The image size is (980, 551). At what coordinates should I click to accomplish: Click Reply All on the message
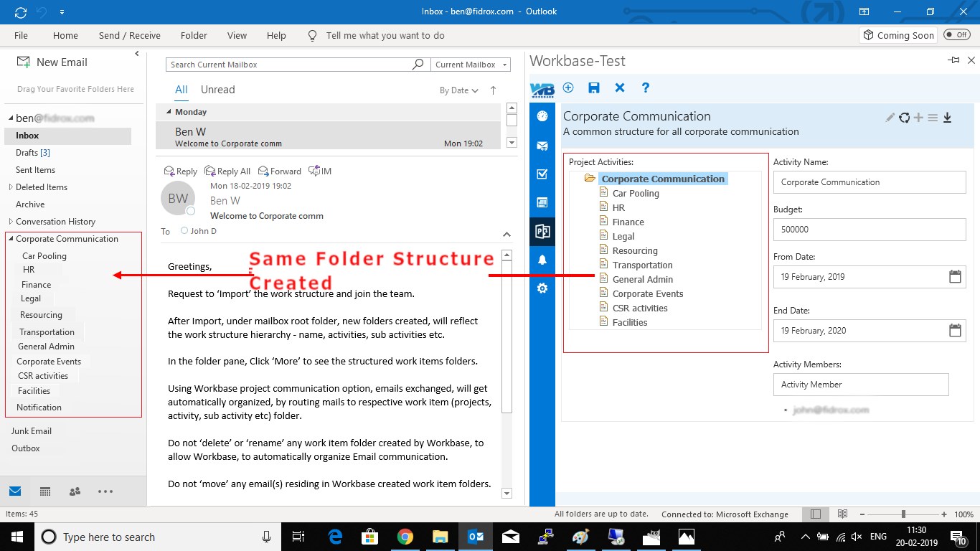click(x=227, y=171)
